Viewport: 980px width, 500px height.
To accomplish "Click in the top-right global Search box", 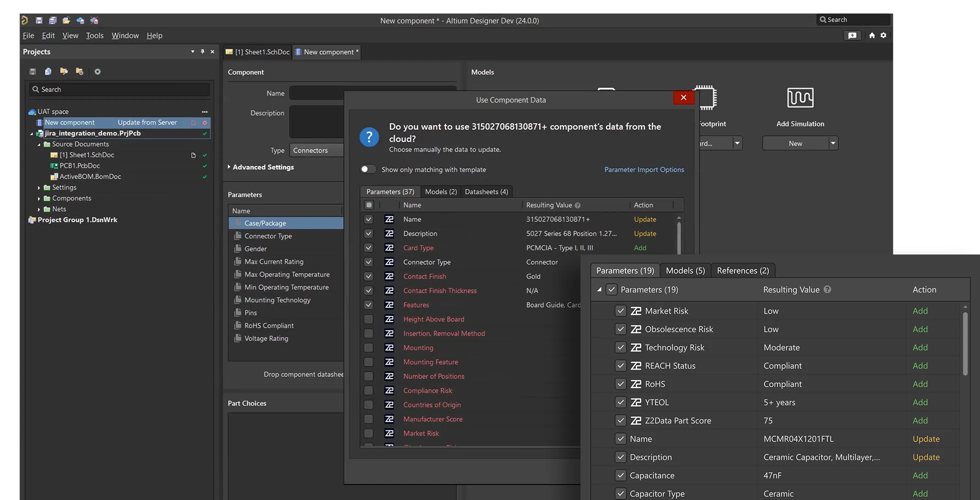I will click(853, 20).
